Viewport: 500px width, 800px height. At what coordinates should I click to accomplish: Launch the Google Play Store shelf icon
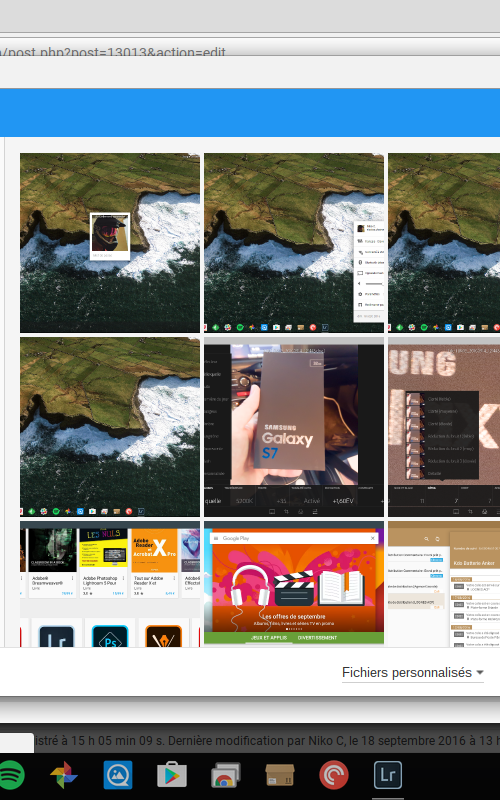pyautogui.click(x=172, y=775)
